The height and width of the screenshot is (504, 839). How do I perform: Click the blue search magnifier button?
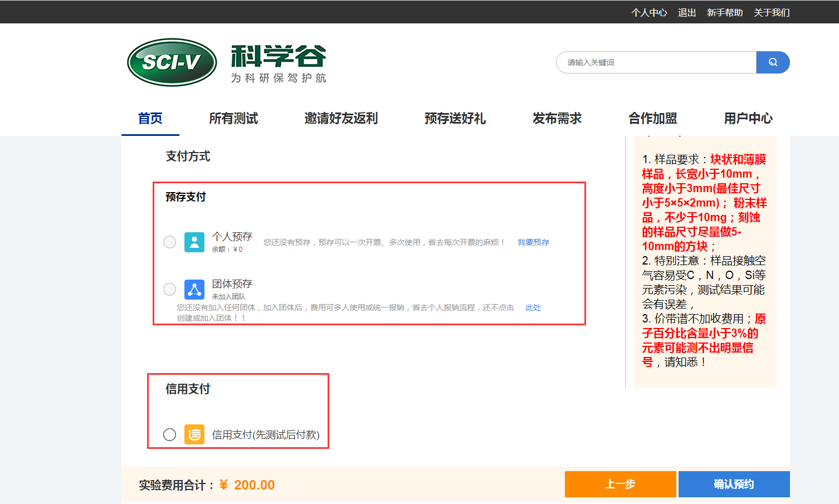click(773, 62)
